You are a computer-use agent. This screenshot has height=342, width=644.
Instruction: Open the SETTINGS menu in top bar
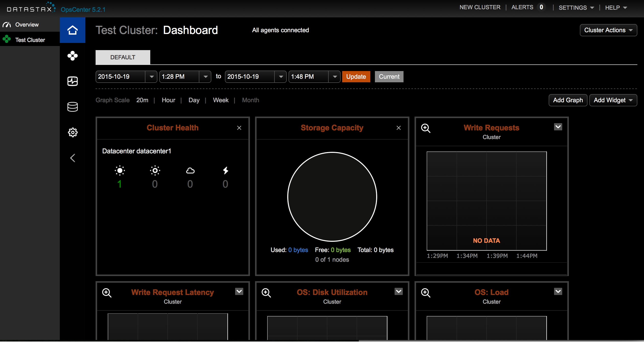coord(576,8)
